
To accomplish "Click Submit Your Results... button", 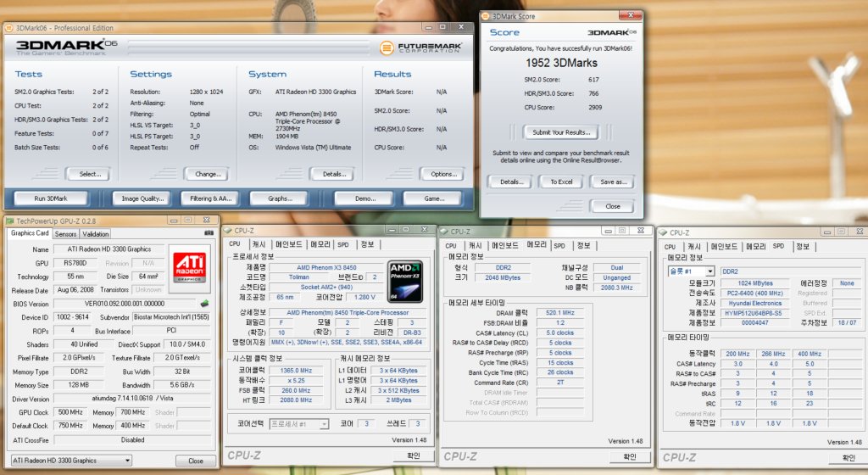I will (x=561, y=132).
